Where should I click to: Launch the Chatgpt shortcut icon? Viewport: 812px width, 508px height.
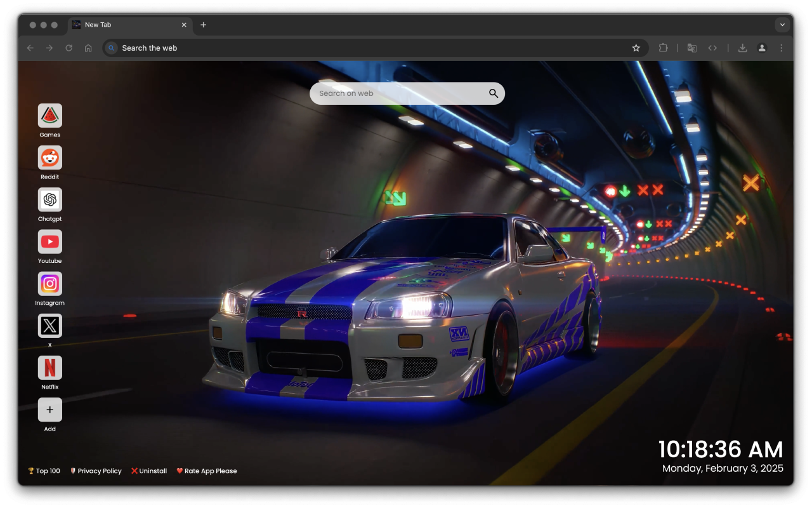(x=50, y=199)
